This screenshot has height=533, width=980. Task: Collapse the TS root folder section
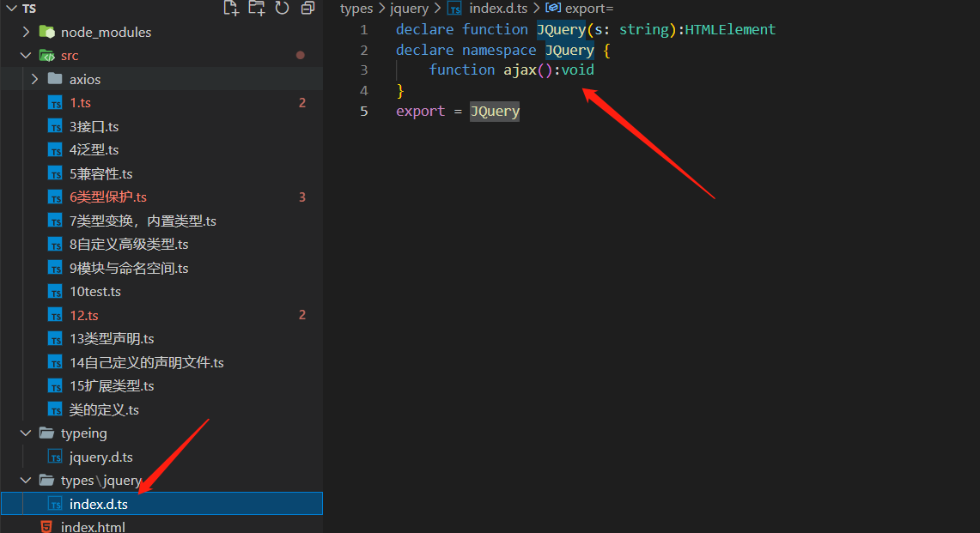pos(12,8)
